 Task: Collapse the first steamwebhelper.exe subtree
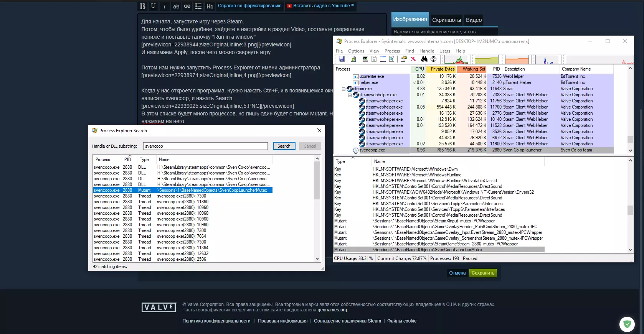pos(350,95)
